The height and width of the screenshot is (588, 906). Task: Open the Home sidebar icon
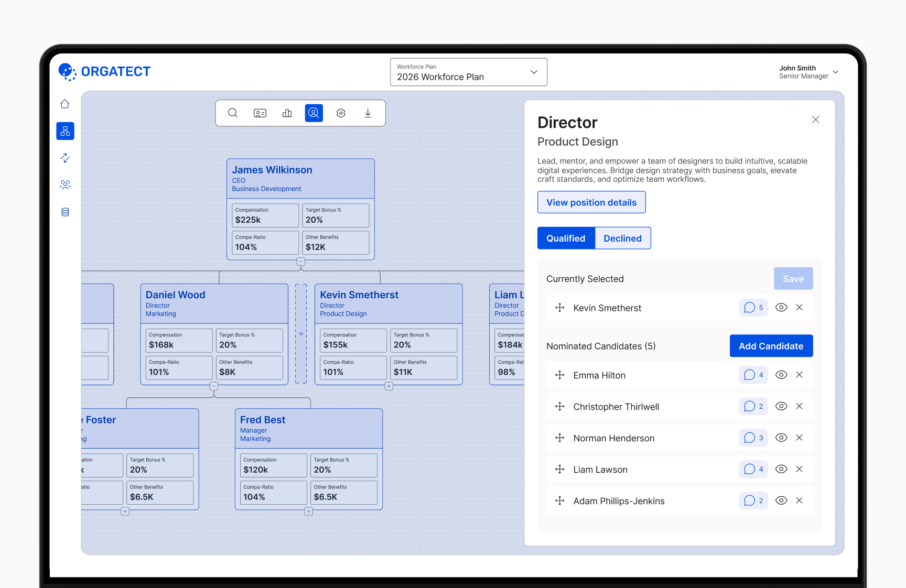(x=65, y=104)
